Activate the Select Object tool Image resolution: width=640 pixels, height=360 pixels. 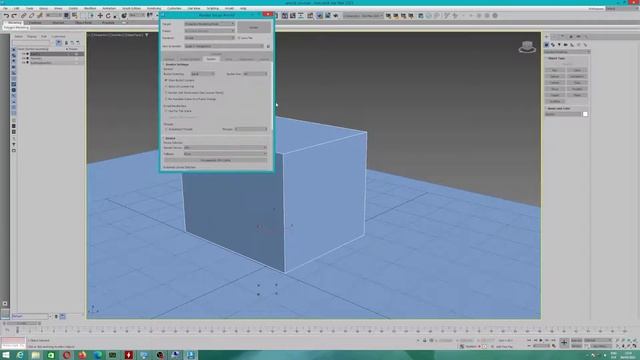pyautogui.click(x=66, y=16)
